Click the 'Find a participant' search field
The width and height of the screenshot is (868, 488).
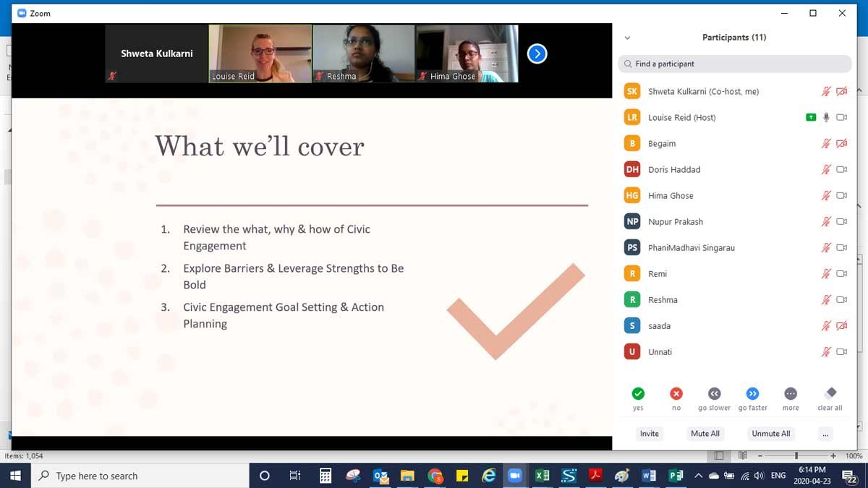tap(734, 64)
